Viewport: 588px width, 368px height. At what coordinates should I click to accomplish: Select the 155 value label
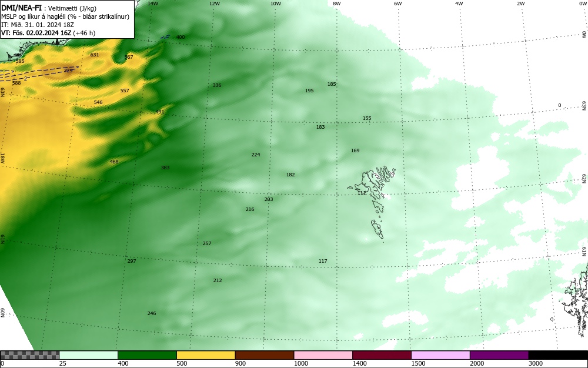(x=367, y=118)
